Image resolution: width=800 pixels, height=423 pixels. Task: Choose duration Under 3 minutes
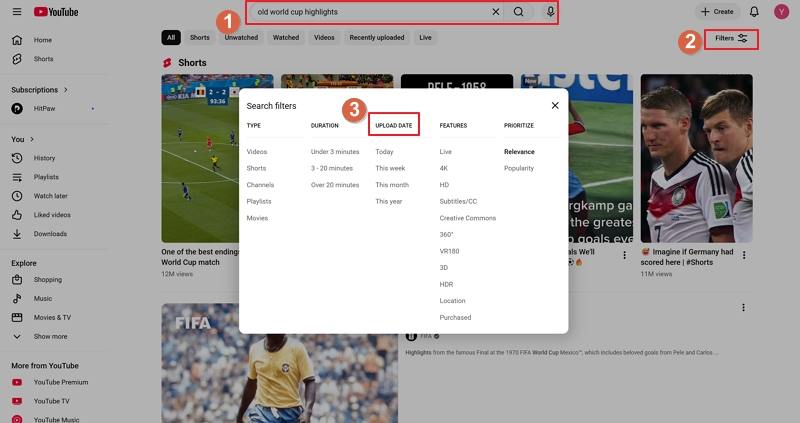click(335, 152)
